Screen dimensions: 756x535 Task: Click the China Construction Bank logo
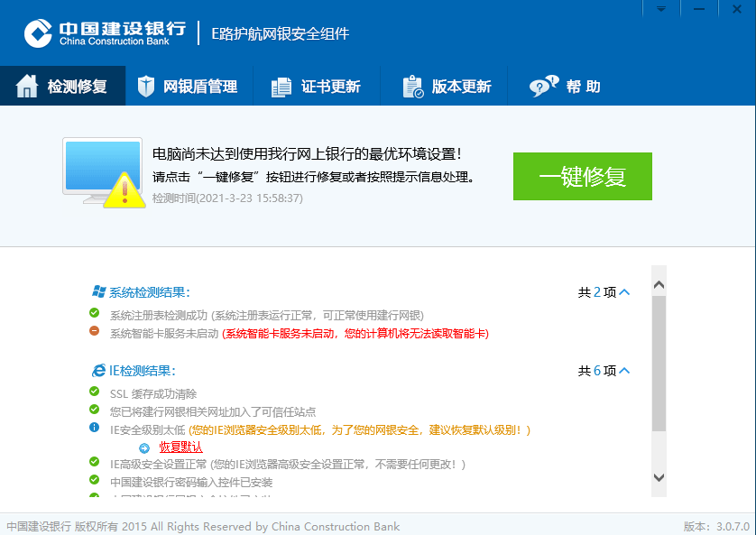(x=106, y=33)
